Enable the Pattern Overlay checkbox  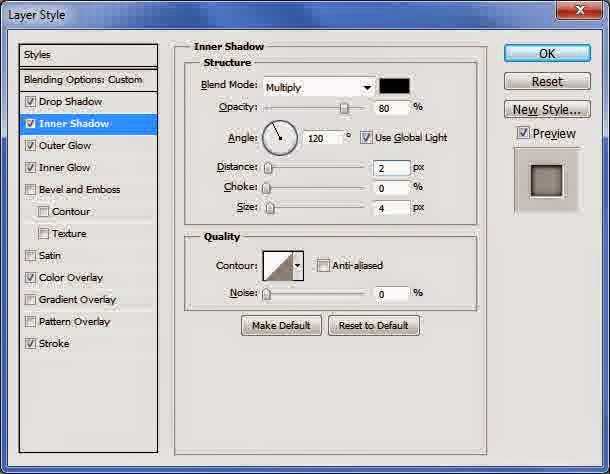[30, 321]
